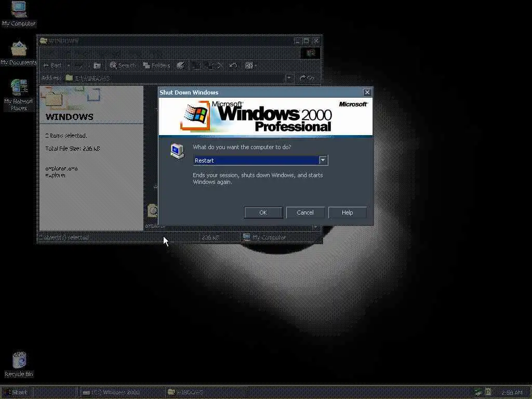Open the My Documents desktop icon
This screenshot has width=532, height=399.
[19, 54]
